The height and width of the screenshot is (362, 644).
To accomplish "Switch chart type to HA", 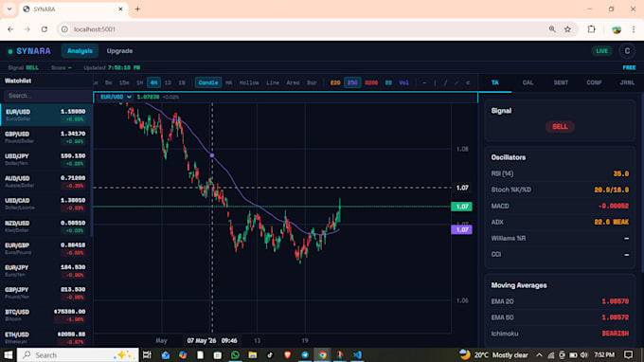I will pos(229,82).
